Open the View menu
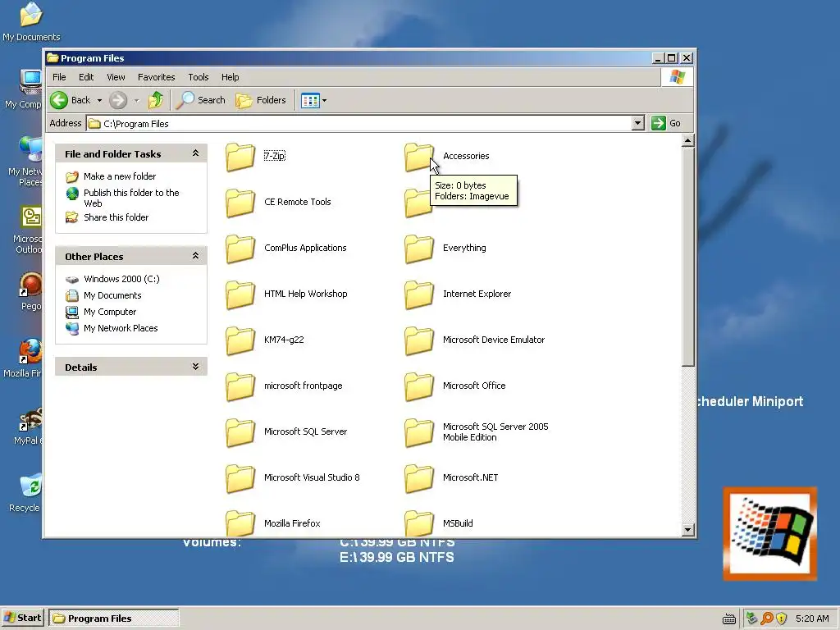 coord(116,77)
